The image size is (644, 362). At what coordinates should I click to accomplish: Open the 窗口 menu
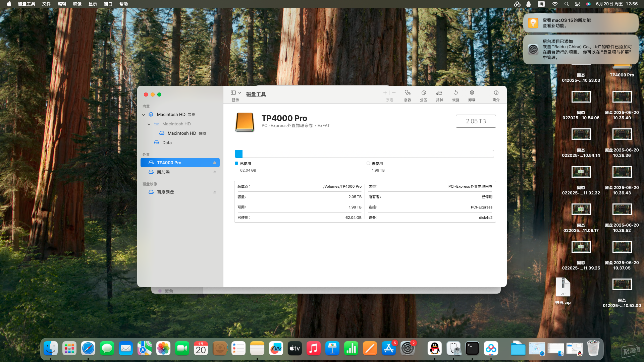coord(108,4)
